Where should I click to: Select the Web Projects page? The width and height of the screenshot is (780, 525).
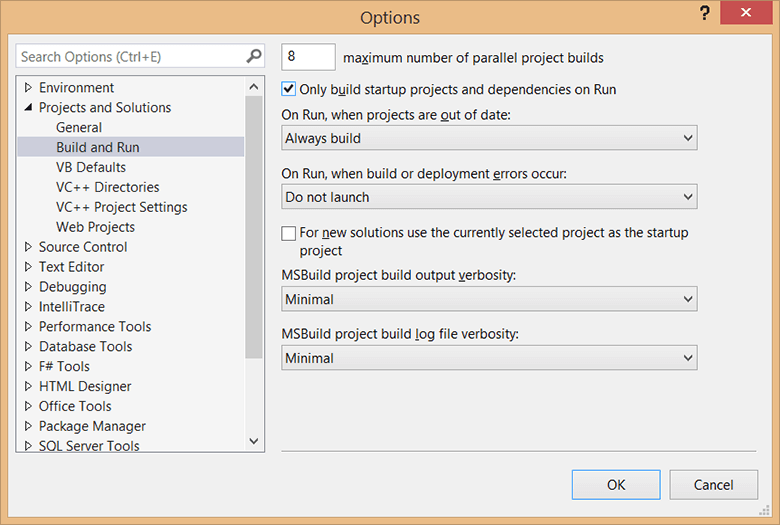tap(95, 227)
